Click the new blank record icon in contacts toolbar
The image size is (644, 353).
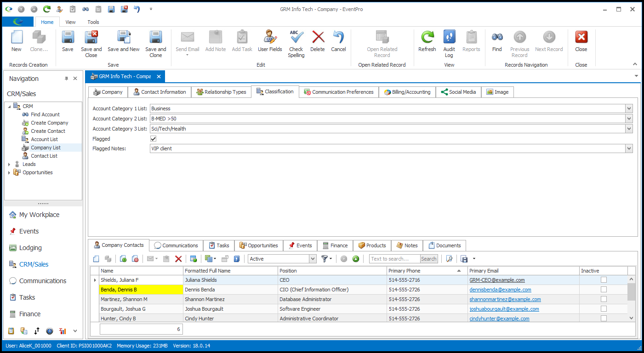96,259
